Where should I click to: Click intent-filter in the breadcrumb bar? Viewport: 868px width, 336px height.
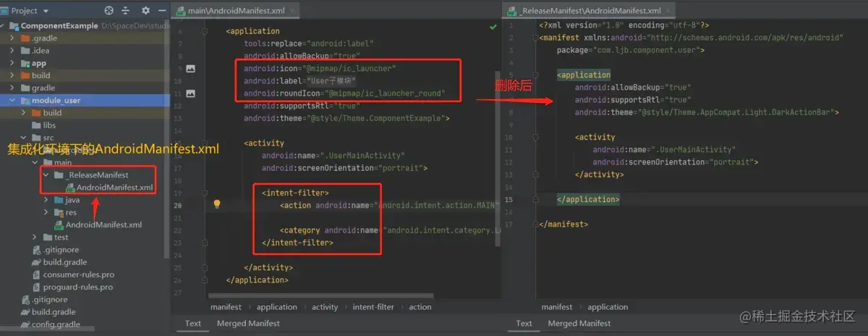pyautogui.click(x=373, y=307)
